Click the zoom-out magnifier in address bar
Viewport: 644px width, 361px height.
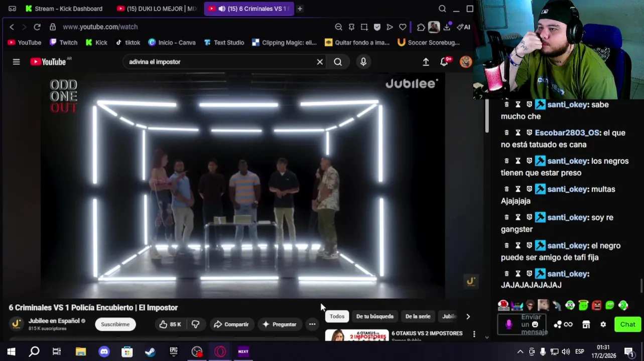338,27
